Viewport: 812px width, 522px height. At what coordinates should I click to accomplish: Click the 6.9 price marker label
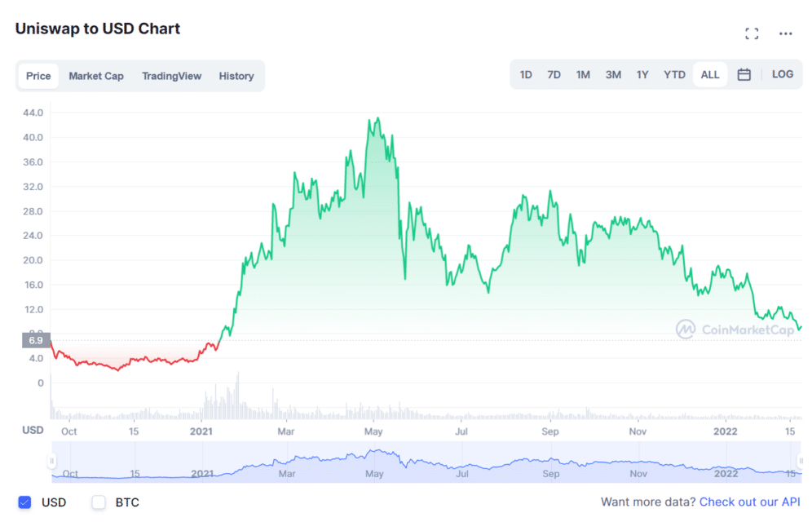point(36,340)
